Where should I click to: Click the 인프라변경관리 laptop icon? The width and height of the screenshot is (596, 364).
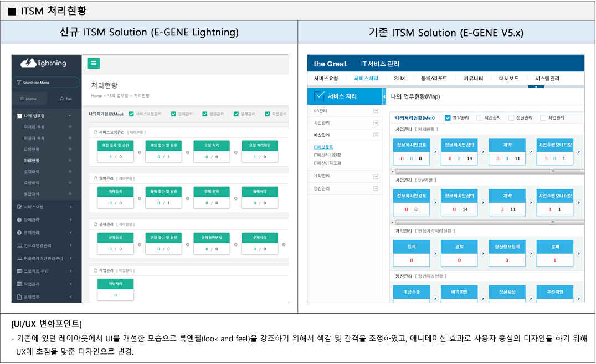click(19, 245)
